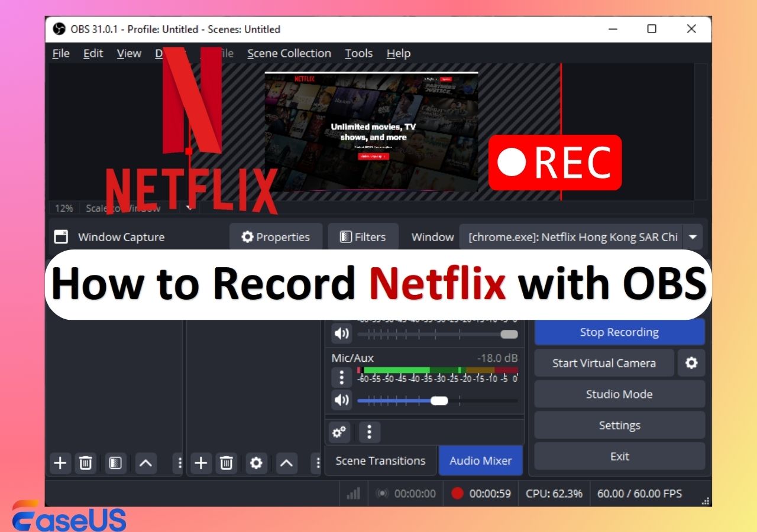Screen dimensions: 757x532
Task: Click the 60.00 / 60.00 FPS readout
Action: pyautogui.click(x=639, y=494)
